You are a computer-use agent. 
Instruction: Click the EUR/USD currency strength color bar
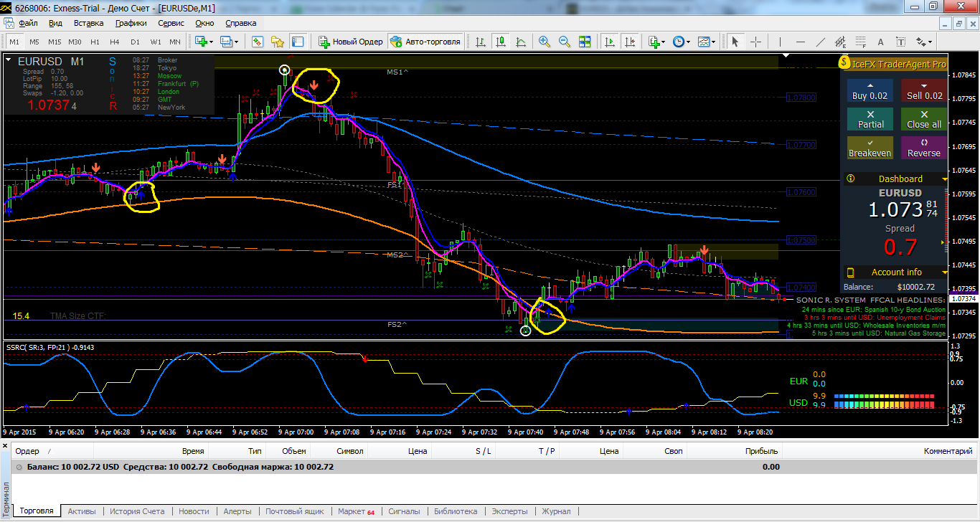click(884, 400)
